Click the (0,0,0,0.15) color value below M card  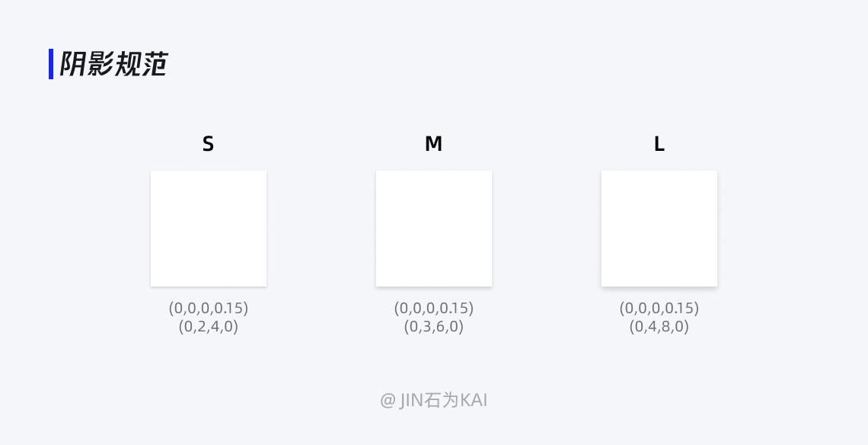click(x=433, y=308)
